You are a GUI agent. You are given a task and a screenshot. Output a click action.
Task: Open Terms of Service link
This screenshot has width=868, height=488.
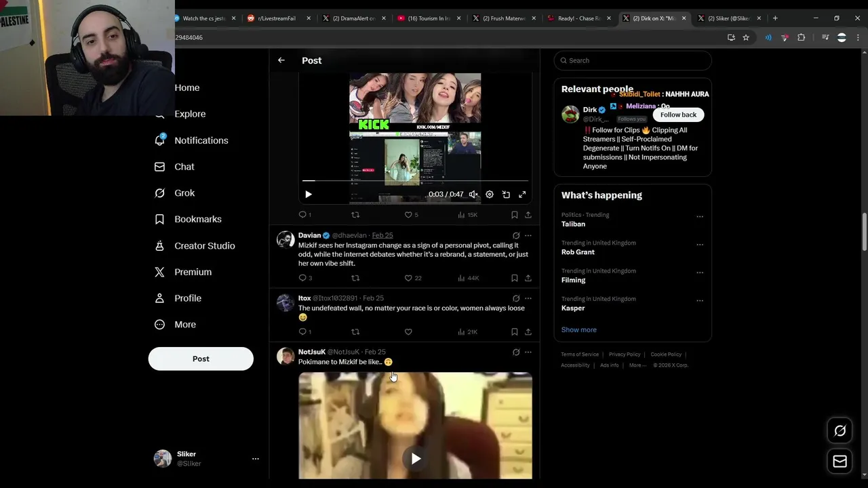pos(580,354)
